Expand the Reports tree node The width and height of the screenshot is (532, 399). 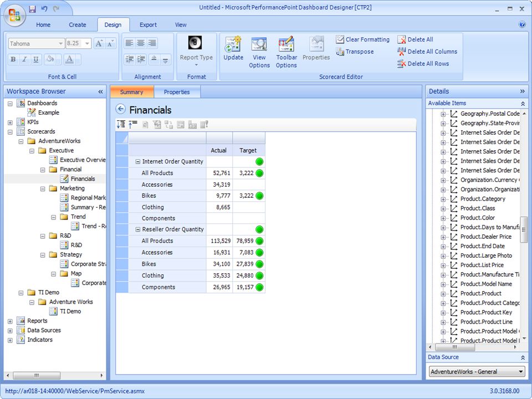(x=10, y=321)
